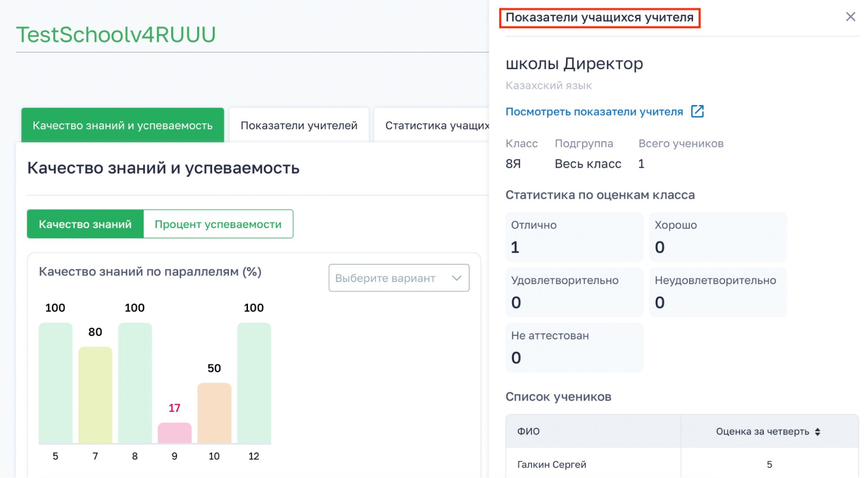This screenshot has height=478, width=868.
Task: Click TestSchoolv4RUUU school title
Action: tap(116, 35)
